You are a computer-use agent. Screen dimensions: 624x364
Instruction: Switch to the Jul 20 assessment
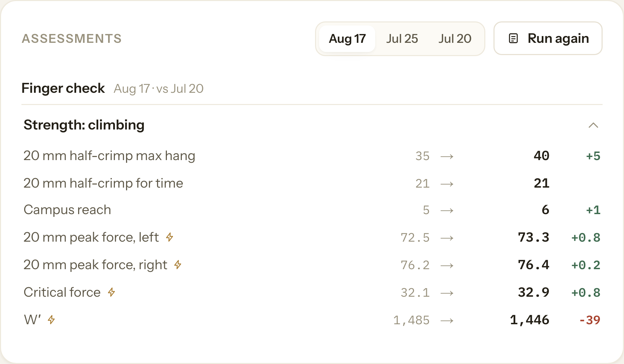coord(455,39)
